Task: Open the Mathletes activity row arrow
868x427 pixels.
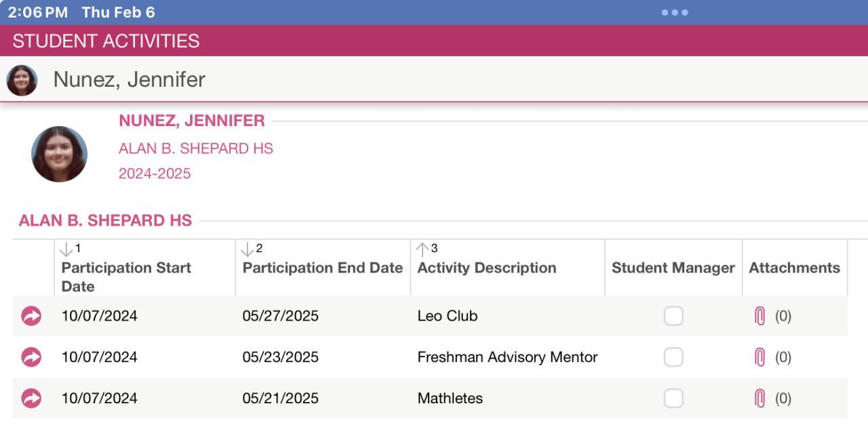Action: click(31, 398)
